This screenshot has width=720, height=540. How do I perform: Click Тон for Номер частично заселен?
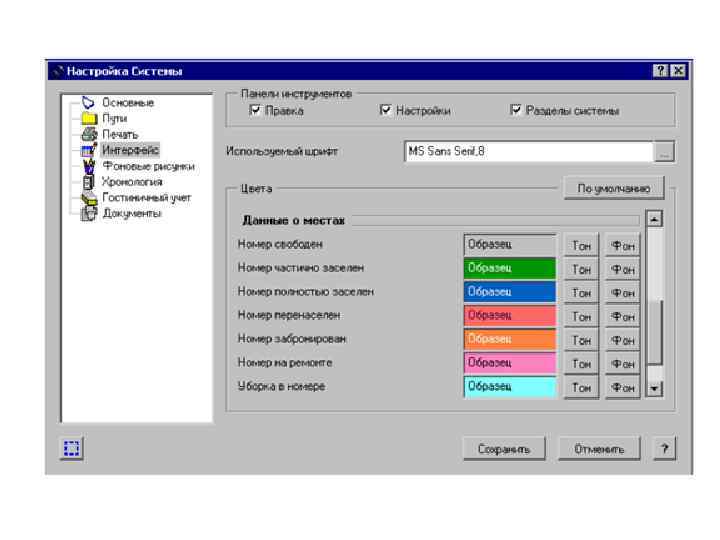(581, 270)
